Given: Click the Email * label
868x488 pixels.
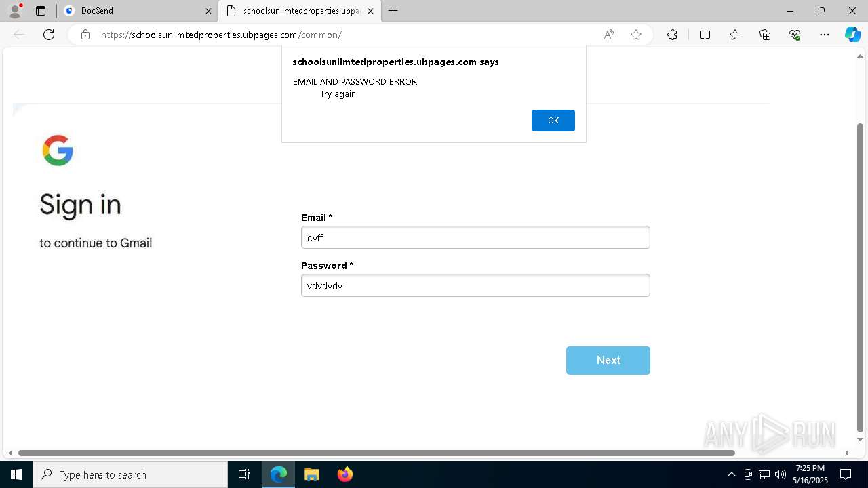Looking at the screenshot, I should point(317,218).
